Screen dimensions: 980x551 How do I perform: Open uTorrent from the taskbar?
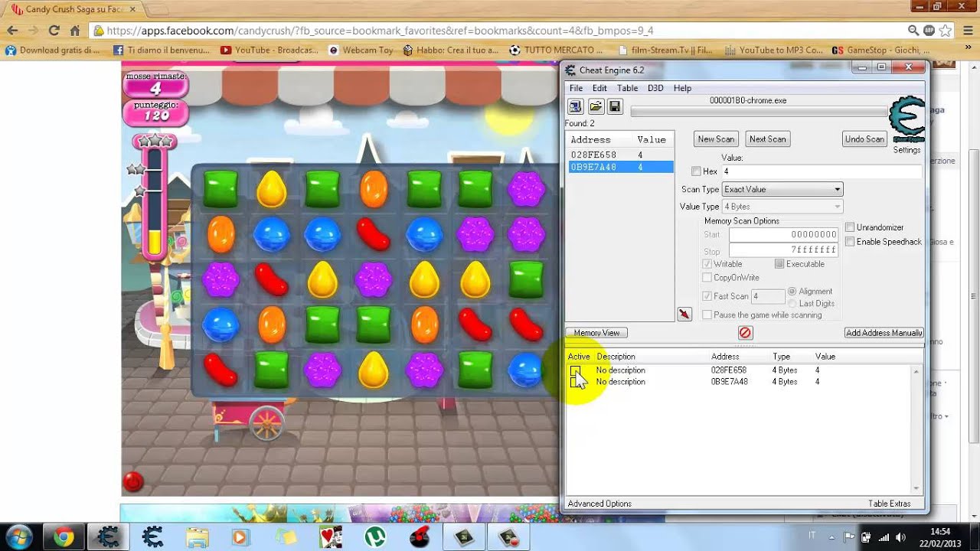374,537
